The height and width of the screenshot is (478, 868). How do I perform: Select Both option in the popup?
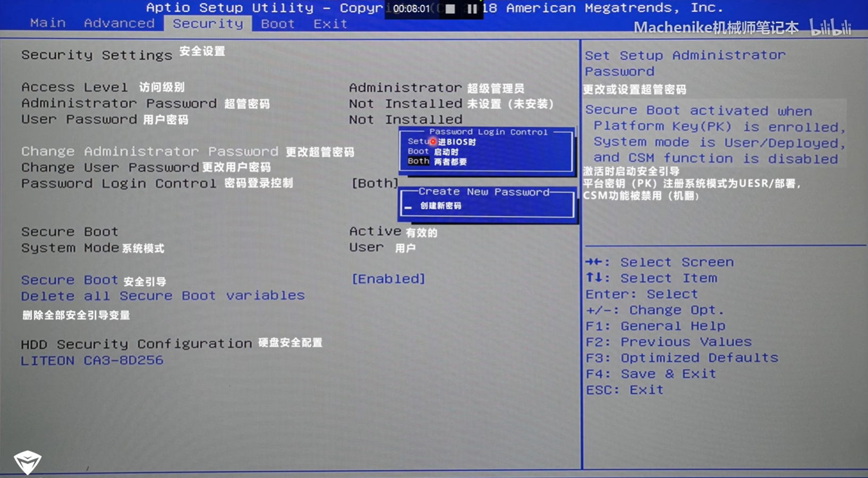[418, 161]
